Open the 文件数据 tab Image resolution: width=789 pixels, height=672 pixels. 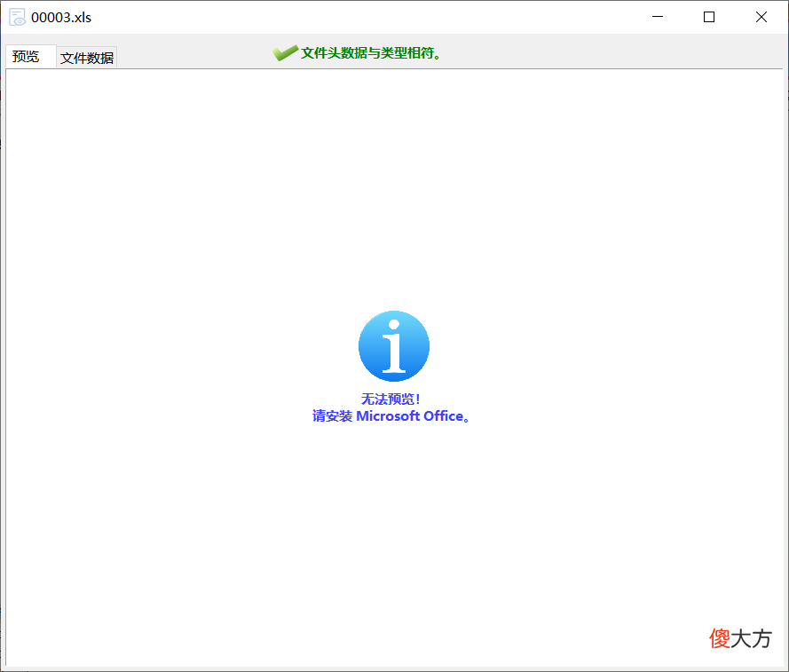pos(87,58)
